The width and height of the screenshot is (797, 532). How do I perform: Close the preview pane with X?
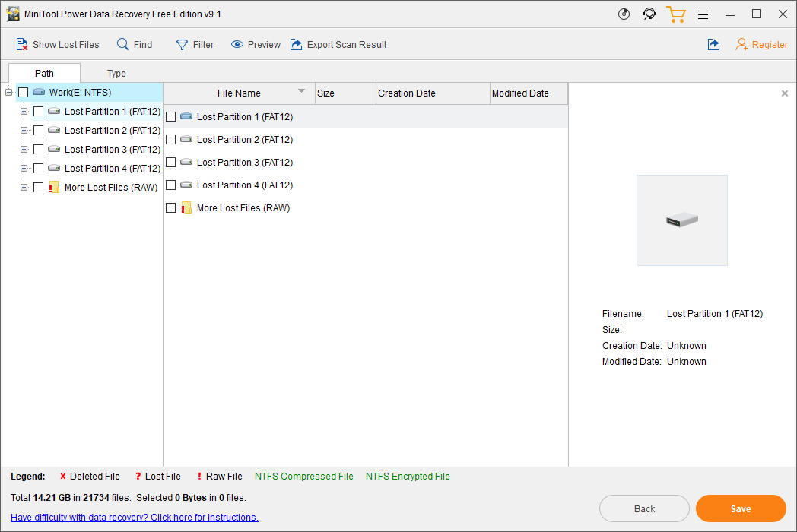tap(785, 93)
